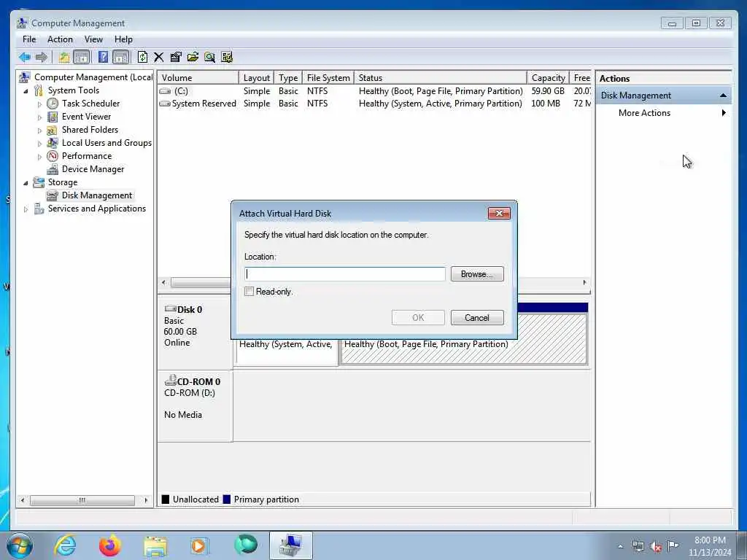
Task: Open the More Actions submenu arrow
Action: 724,113
